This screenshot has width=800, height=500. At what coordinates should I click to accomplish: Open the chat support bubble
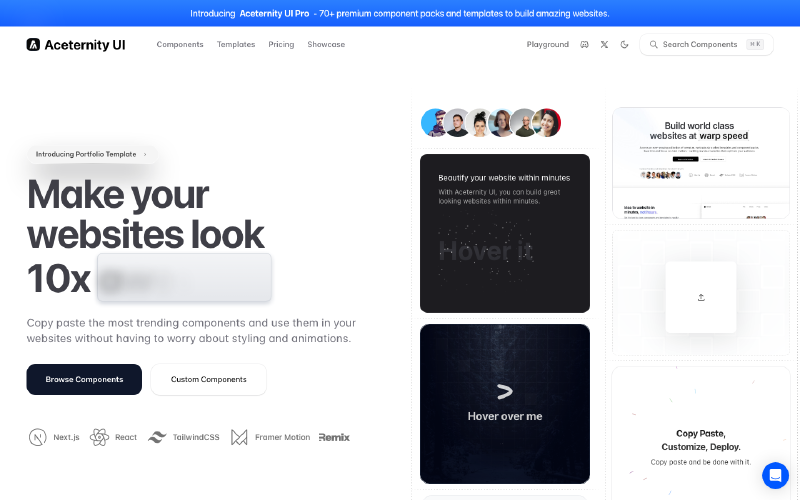[775, 475]
